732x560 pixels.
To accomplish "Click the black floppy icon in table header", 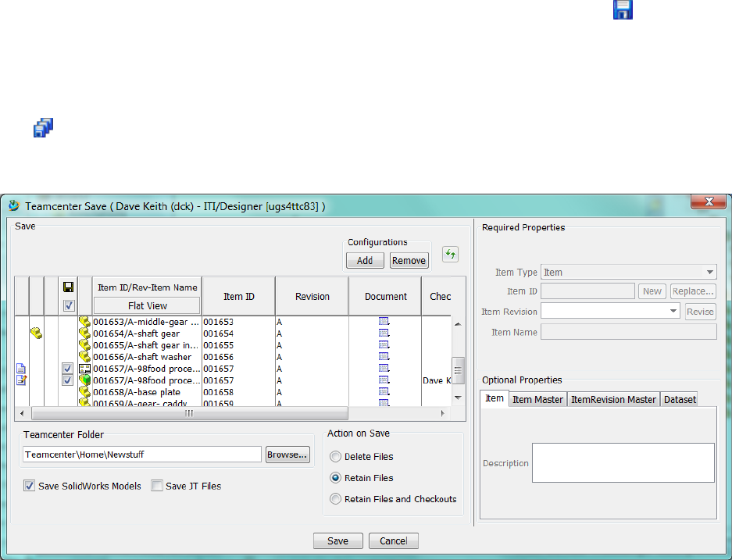I will [x=68, y=287].
